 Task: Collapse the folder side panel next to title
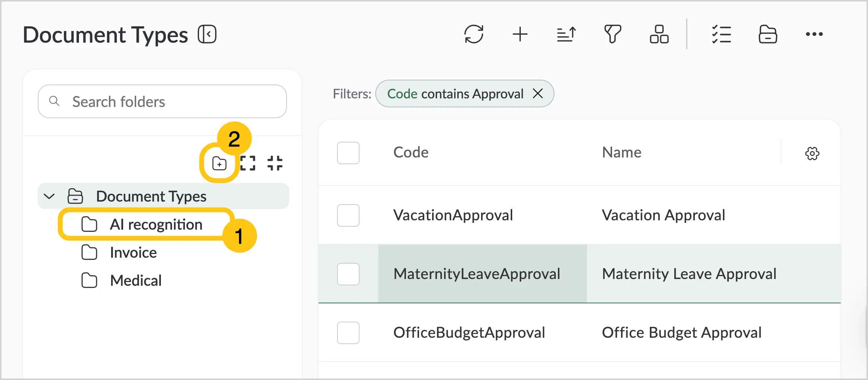point(207,34)
